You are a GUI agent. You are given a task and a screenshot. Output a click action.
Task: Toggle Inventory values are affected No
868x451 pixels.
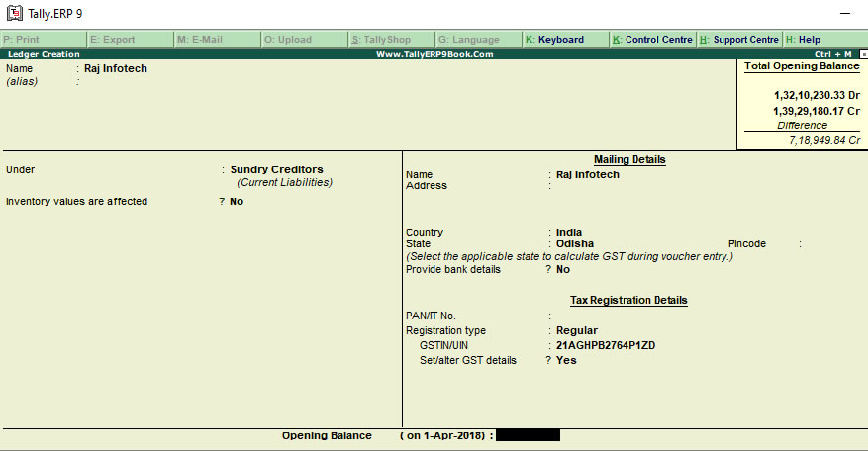click(x=237, y=202)
